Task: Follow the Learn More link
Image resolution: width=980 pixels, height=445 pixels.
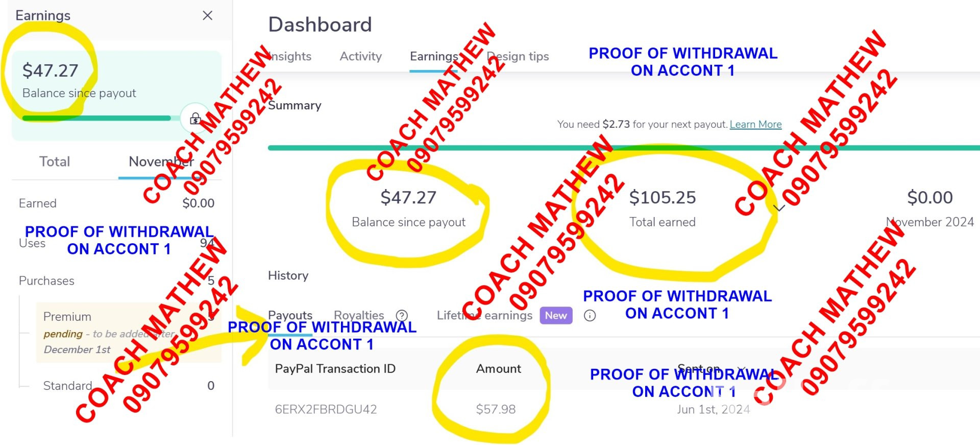Action: (x=755, y=124)
